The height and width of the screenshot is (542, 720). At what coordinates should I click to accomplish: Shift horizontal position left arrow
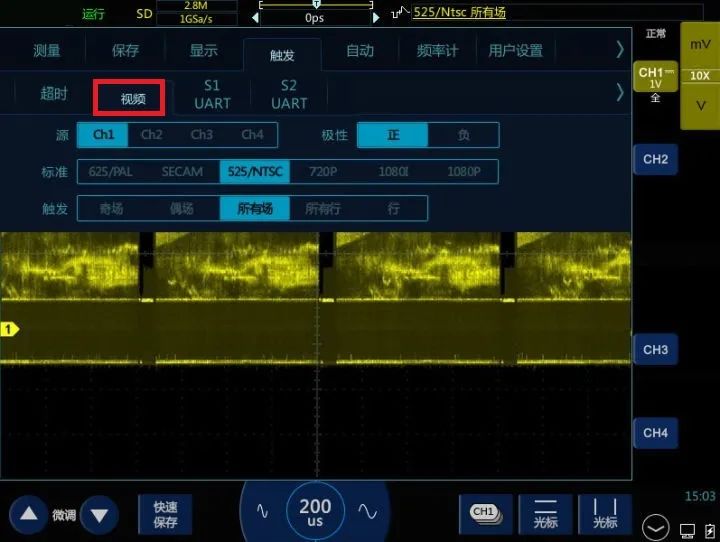pos(255,18)
